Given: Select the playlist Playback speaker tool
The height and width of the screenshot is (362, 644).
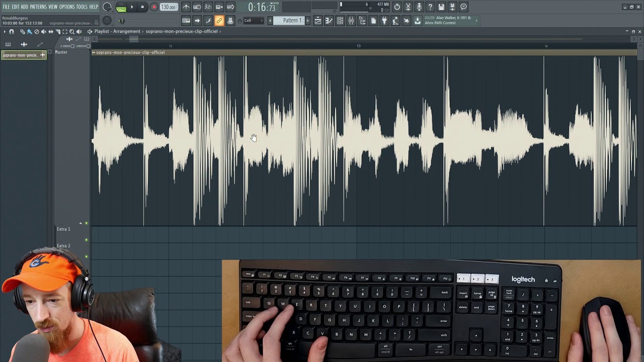Looking at the screenshot, I should point(79,32).
